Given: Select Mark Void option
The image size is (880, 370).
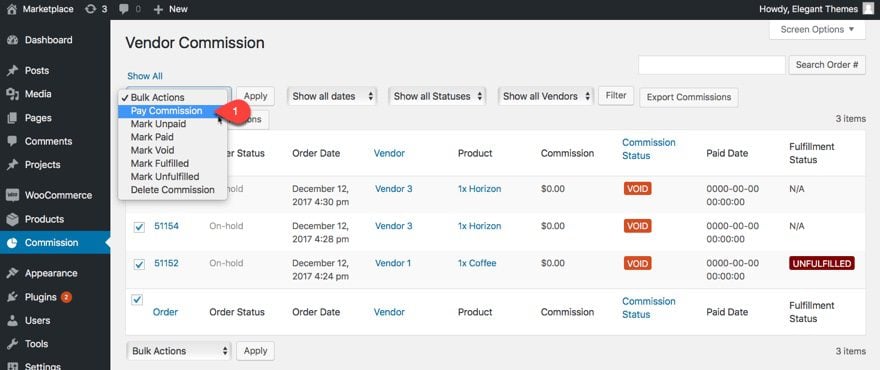Looking at the screenshot, I should (172, 150).
